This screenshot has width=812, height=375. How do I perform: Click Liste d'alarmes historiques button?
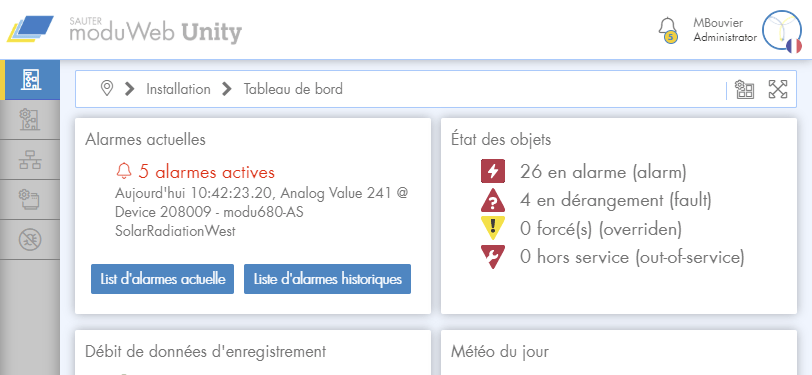tap(327, 279)
